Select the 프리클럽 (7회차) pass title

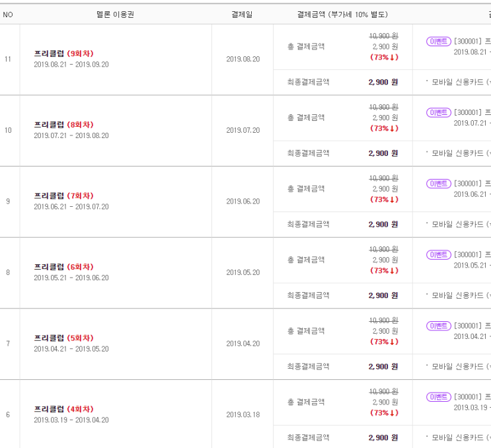[x=63, y=196]
